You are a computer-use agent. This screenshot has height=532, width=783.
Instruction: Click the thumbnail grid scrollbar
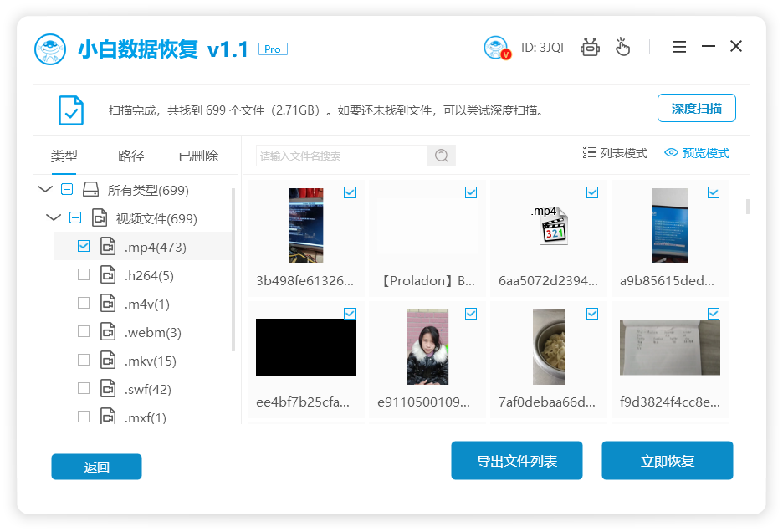(748, 207)
